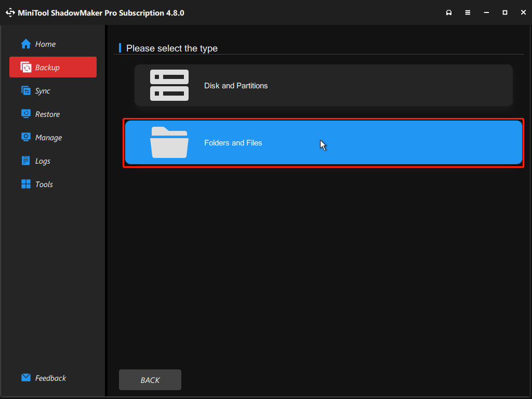
Task: Click the Folders and Files folder icon
Action: 169,143
